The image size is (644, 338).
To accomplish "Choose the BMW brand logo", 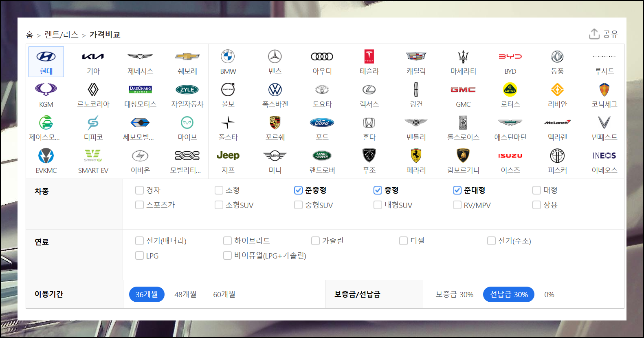I will click(x=228, y=56).
